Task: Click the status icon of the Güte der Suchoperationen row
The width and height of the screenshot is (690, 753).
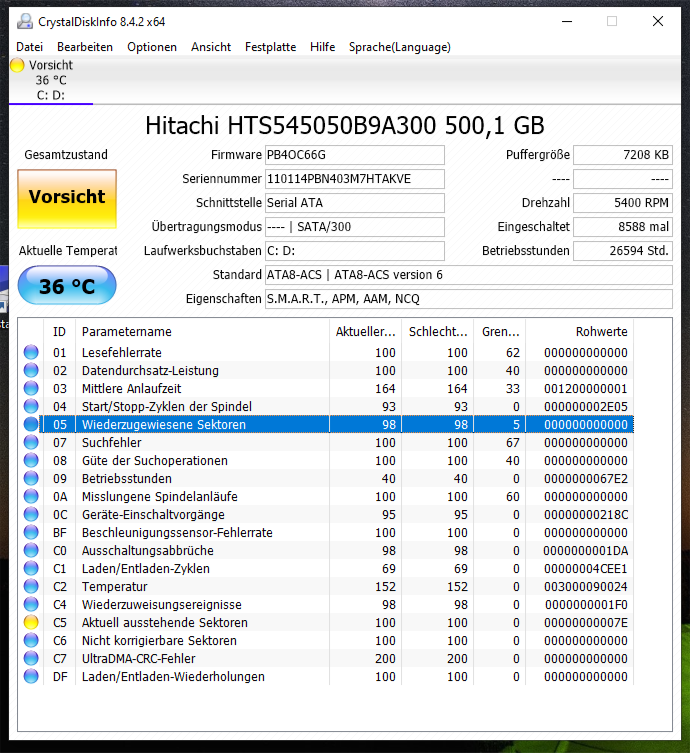Action: pos(31,460)
